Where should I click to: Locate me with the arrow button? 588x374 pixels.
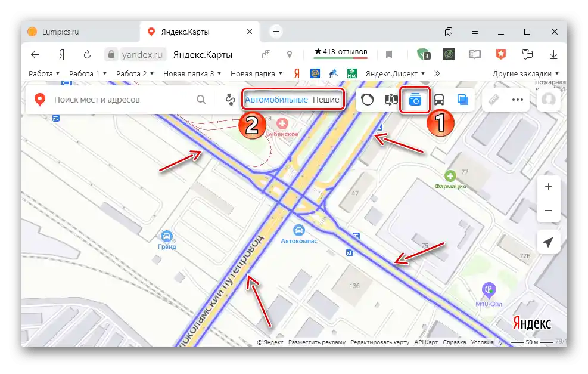point(548,242)
